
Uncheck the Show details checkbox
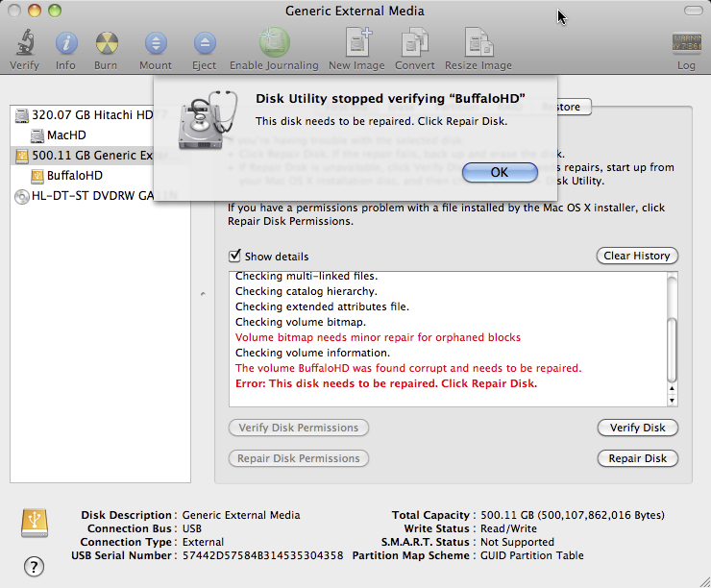pyautogui.click(x=234, y=256)
